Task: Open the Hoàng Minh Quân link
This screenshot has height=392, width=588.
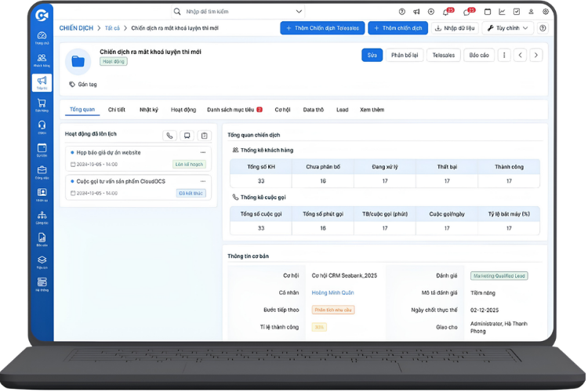Action: [x=332, y=292]
